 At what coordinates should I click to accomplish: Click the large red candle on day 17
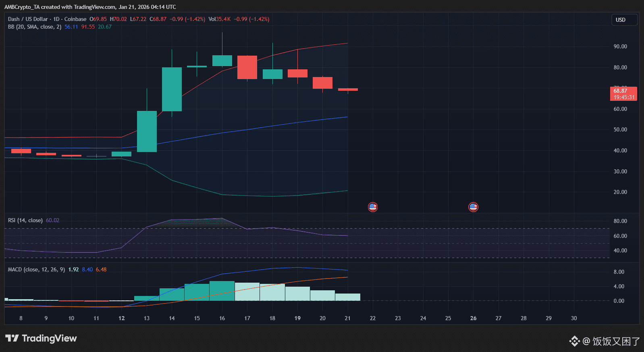(x=247, y=67)
